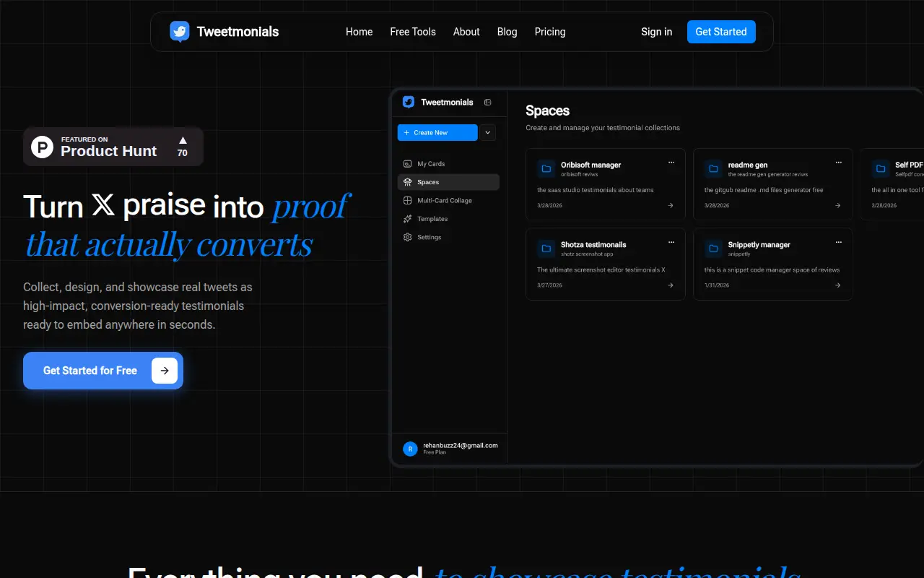Open the Blog nav link
924x578 pixels.
pos(507,32)
